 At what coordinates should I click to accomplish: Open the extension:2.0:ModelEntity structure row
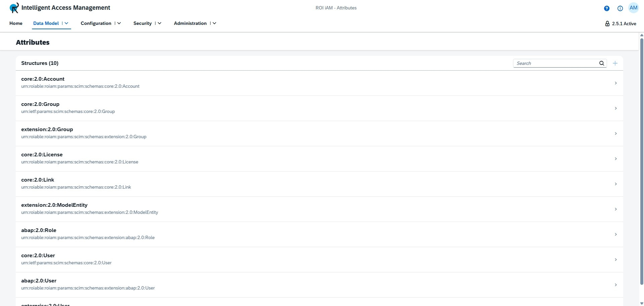coord(54,205)
